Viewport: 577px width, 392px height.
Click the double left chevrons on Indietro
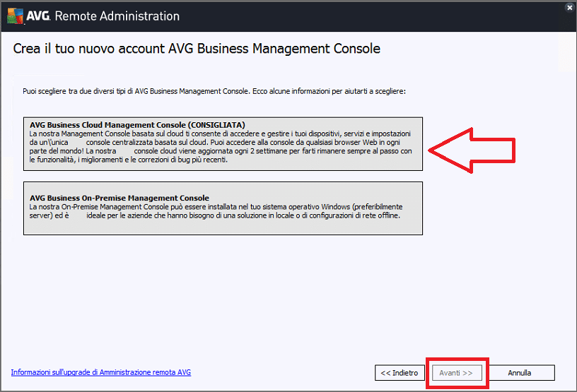[x=385, y=373]
